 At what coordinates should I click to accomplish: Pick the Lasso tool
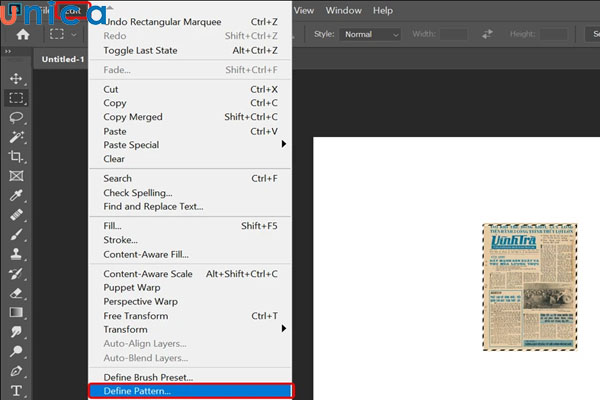coord(16,117)
